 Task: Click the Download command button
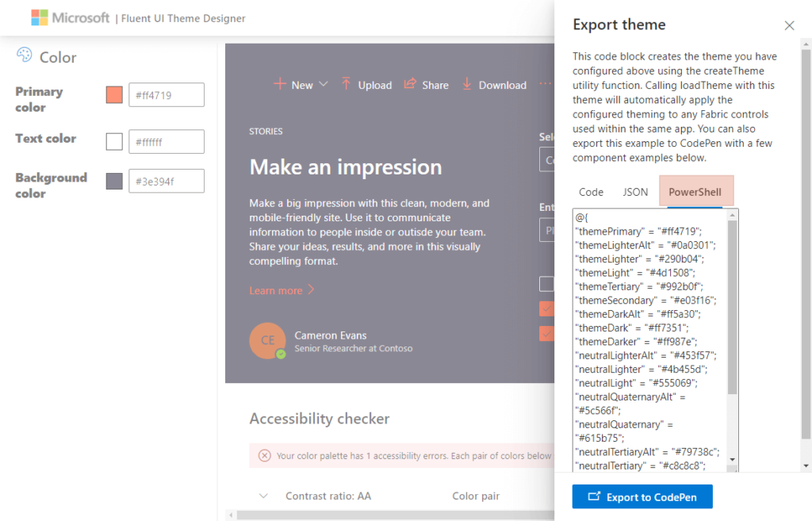pyautogui.click(x=494, y=84)
